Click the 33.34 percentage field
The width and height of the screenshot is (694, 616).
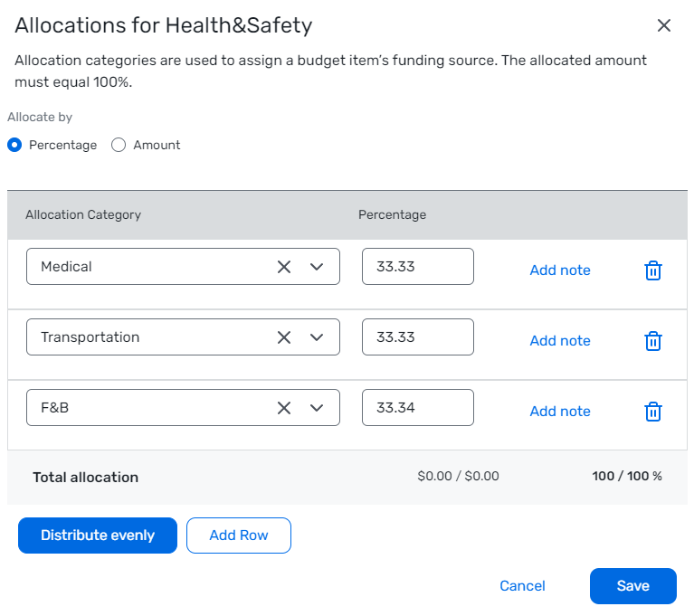pyautogui.click(x=417, y=408)
